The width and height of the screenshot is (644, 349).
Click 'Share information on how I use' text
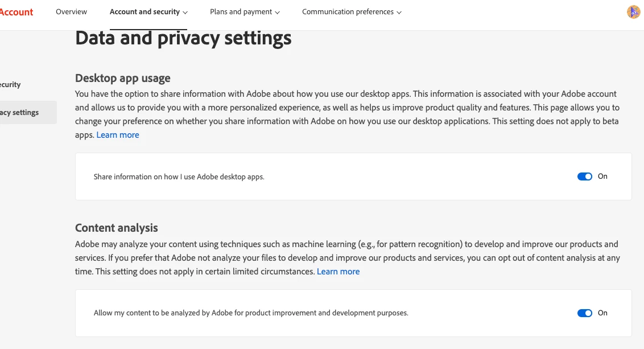(179, 177)
